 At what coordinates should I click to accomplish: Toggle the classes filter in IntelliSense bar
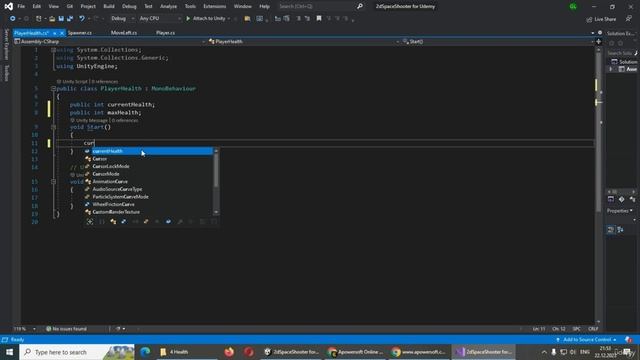click(x=113, y=222)
